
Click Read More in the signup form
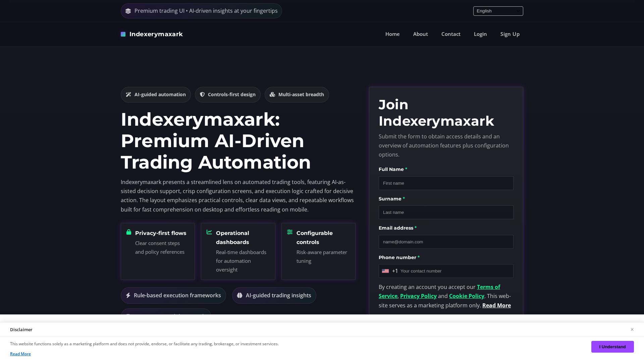[x=496, y=305]
